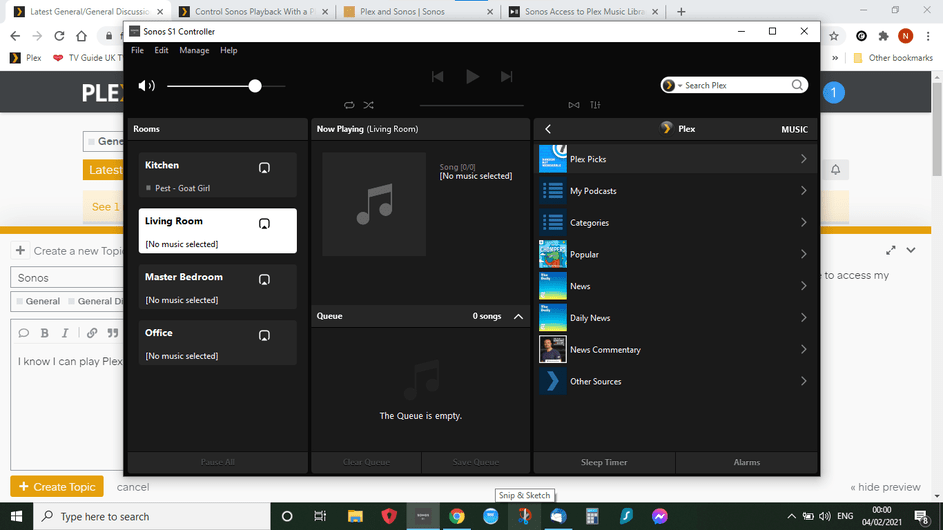Viewport: 943px width, 530px height.
Task: Group Master Bedroom room button
Action: [264, 280]
